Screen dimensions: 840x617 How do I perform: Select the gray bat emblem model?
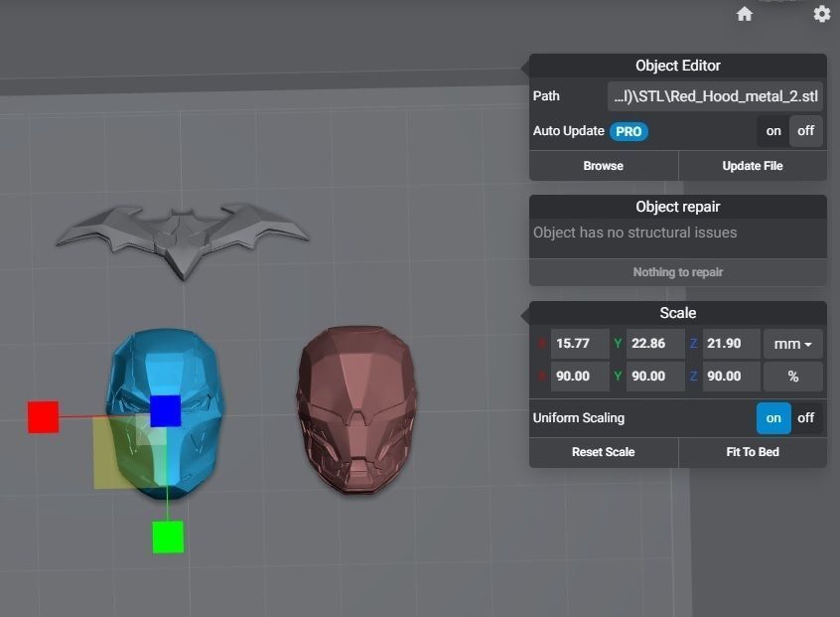coord(182,240)
